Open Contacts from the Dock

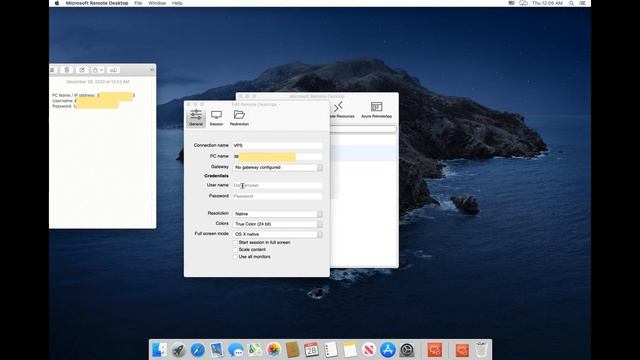click(x=293, y=350)
